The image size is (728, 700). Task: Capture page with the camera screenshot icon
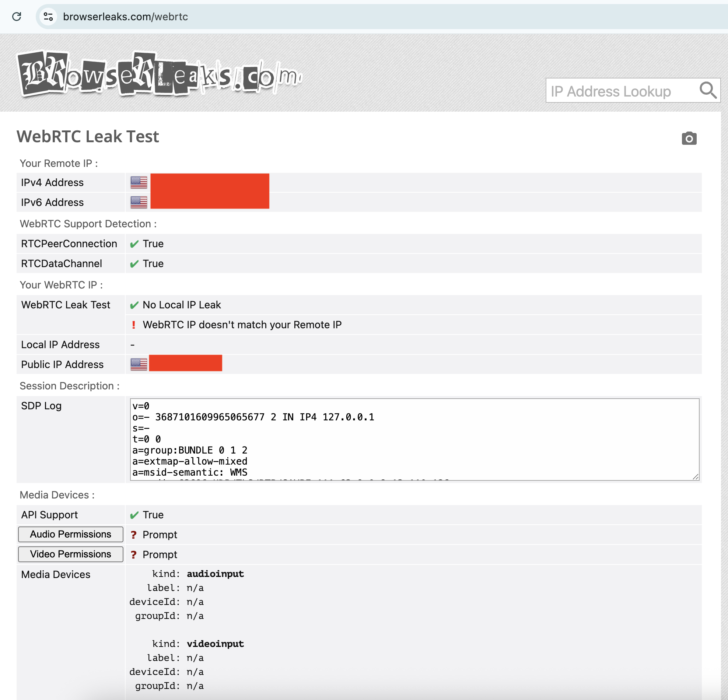click(x=689, y=138)
